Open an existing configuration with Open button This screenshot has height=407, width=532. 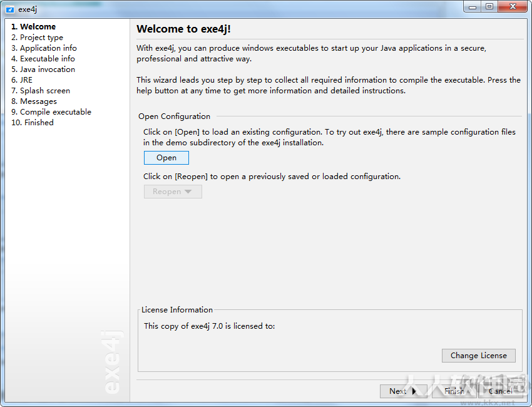[x=166, y=158]
